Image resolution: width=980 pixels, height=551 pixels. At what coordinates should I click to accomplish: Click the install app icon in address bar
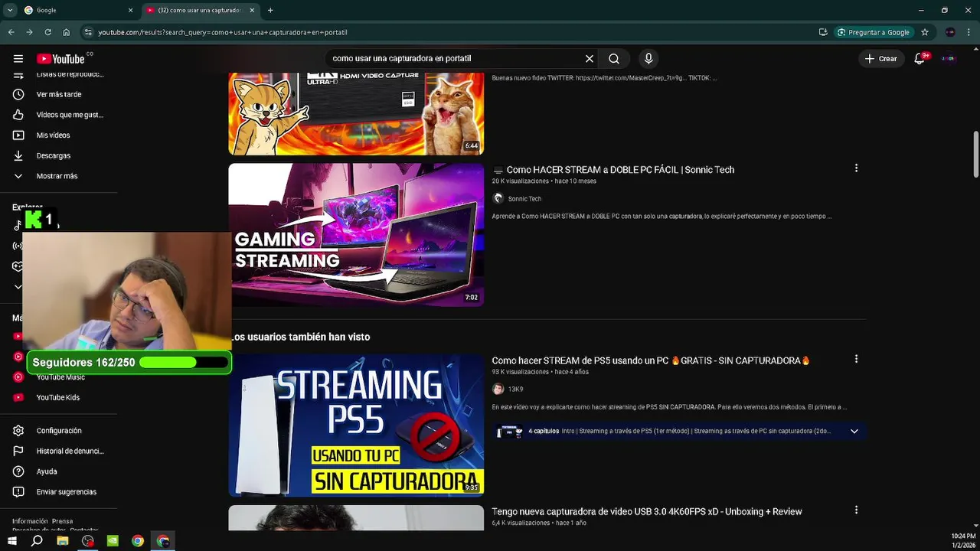click(823, 32)
